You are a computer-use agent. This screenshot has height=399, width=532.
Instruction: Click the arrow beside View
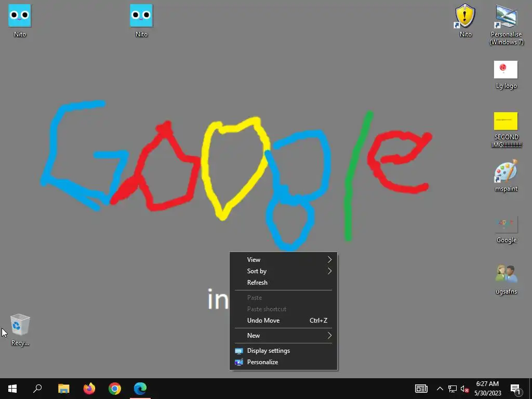point(329,260)
